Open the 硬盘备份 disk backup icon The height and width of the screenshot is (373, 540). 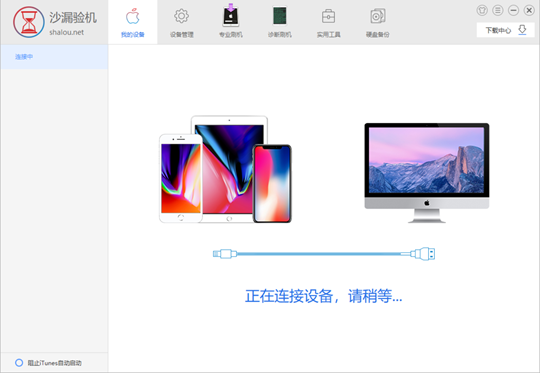378,16
